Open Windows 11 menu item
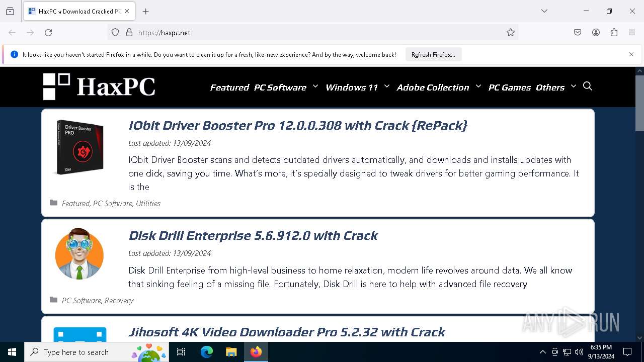The width and height of the screenshot is (644, 362). [x=352, y=87]
